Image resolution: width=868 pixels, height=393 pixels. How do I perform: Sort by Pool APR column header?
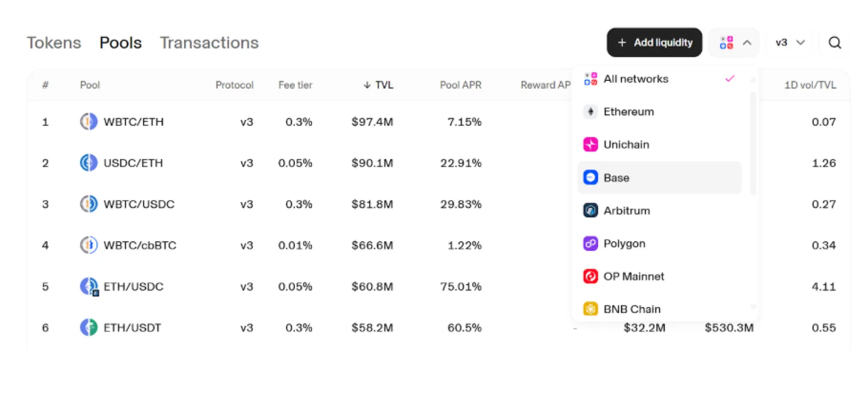(x=461, y=85)
